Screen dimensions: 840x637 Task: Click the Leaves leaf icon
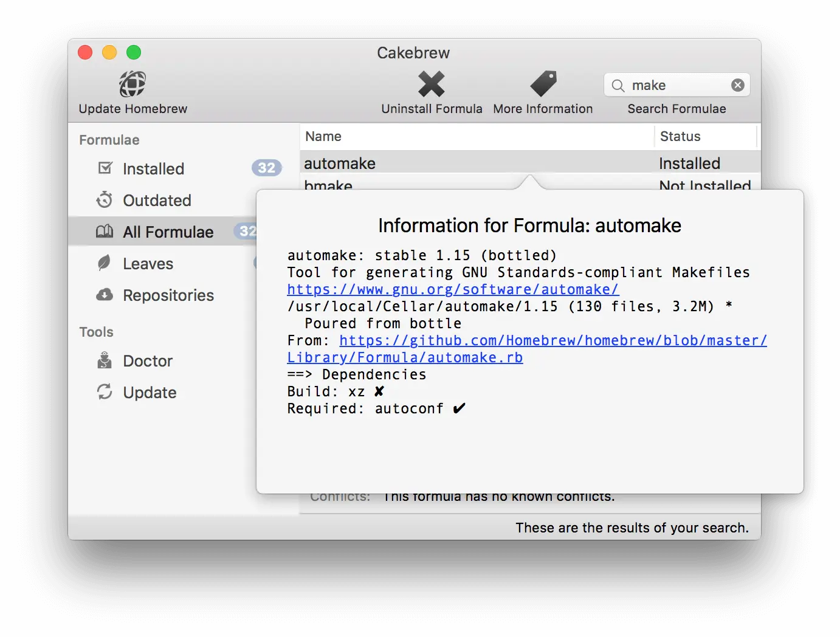coord(105,263)
